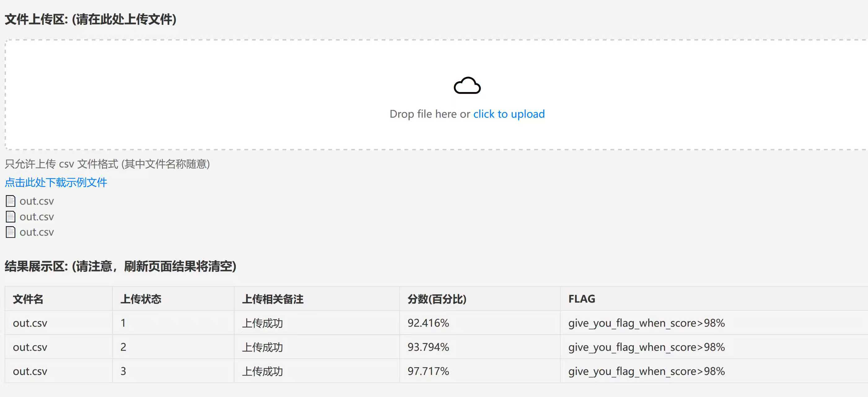The image size is (868, 397).
Task: Select out.csv in the 97.717% result row
Action: [30, 371]
